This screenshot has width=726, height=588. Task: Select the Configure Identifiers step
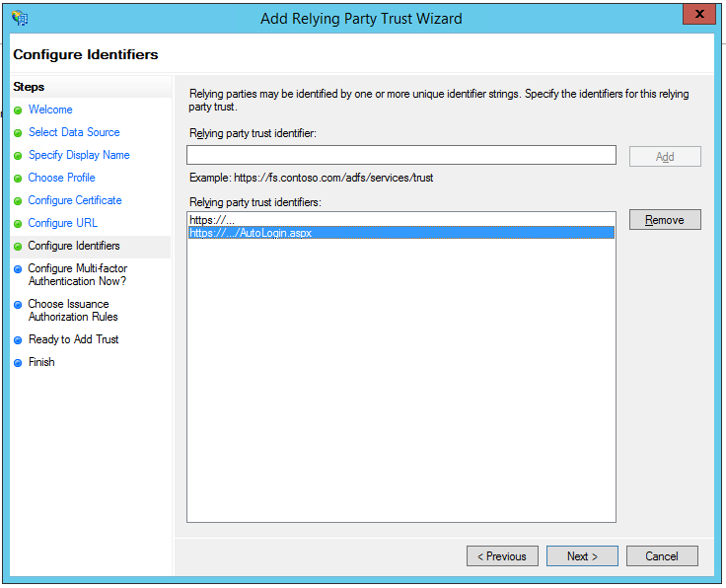click(x=74, y=246)
